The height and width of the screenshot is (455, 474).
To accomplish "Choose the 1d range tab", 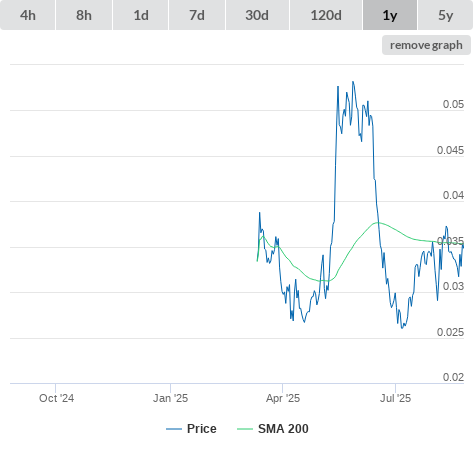I will pos(141,15).
